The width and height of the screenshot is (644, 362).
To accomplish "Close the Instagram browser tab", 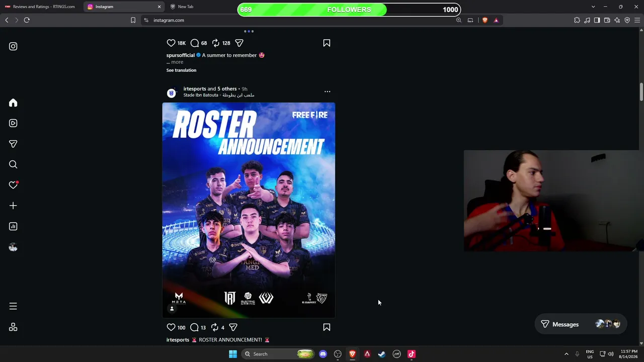I will click(x=159, y=7).
